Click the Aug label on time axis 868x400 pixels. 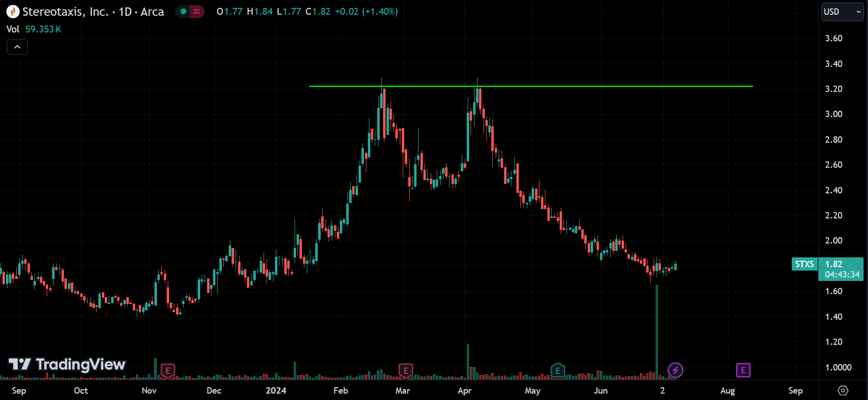(727, 391)
